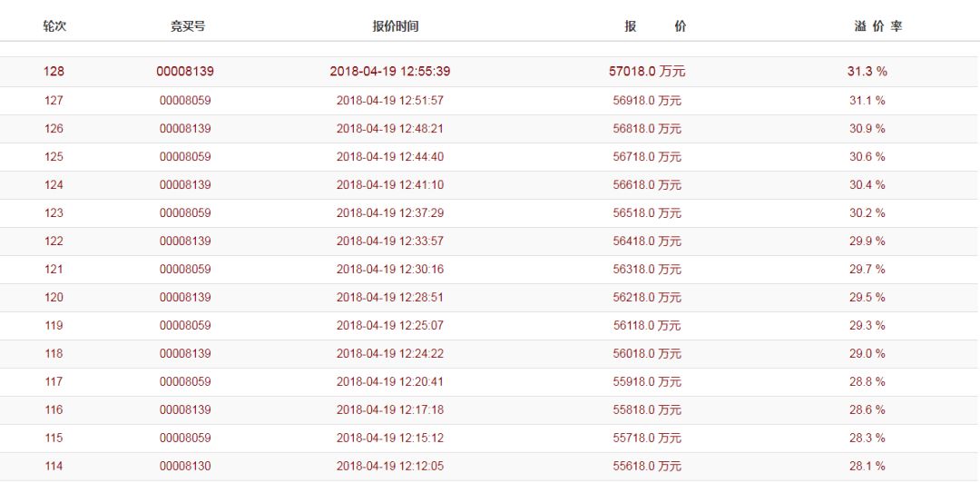
Task: Click timestamp 2018-04-19 12:51:57
Action: click(390, 100)
